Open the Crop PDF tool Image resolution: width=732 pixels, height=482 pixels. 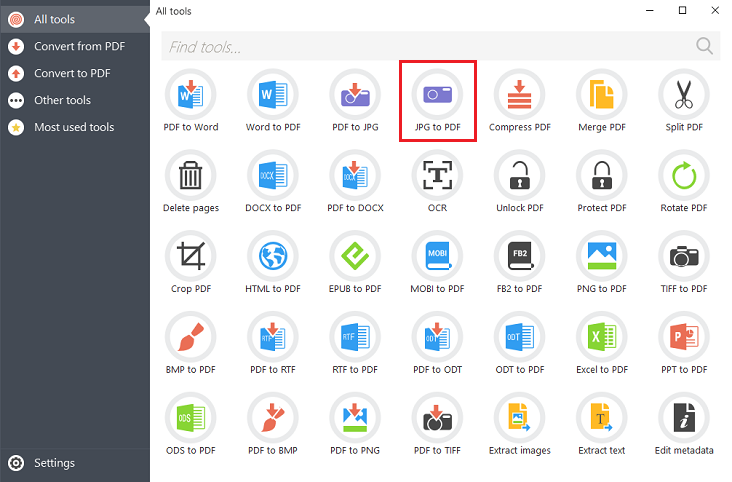pyautogui.click(x=190, y=263)
